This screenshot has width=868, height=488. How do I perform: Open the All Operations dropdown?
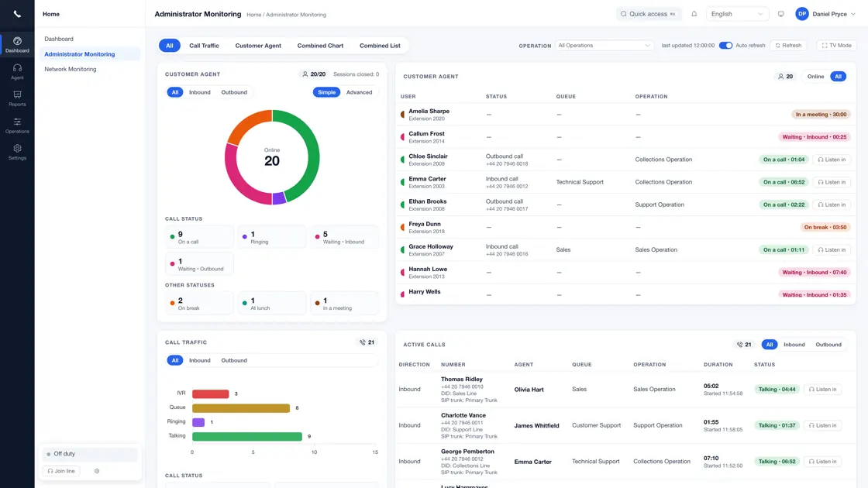click(604, 46)
